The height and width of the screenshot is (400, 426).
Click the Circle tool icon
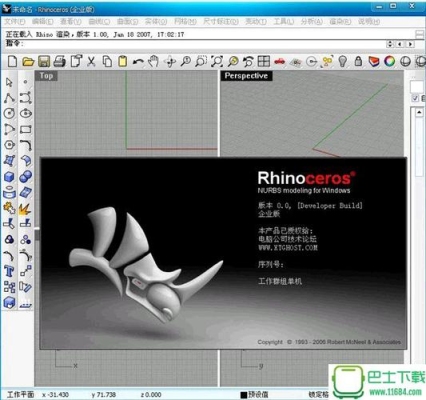tap(9, 114)
